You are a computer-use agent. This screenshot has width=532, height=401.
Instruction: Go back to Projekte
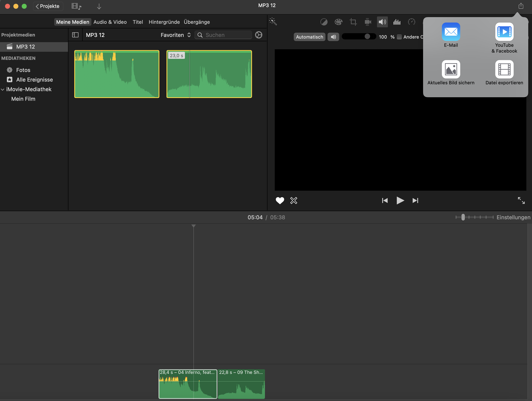[x=48, y=6]
